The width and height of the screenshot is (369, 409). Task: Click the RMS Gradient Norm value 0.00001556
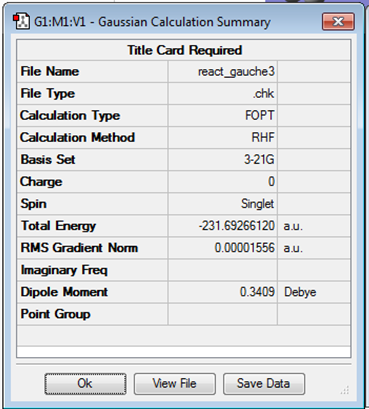223,248
